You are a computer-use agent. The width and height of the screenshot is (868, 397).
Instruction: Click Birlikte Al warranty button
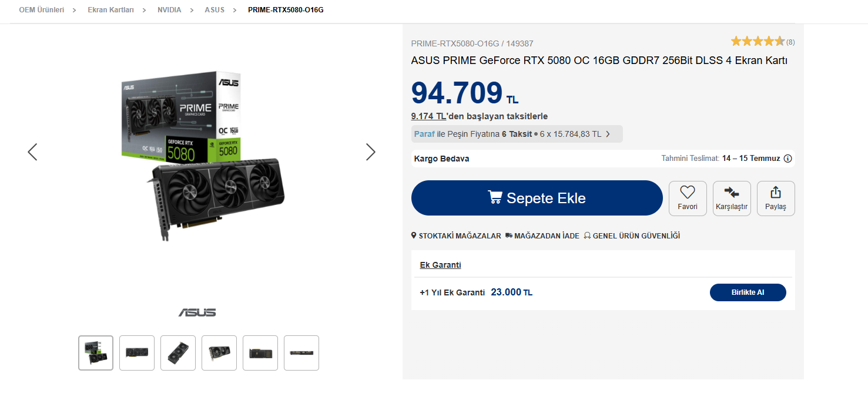(x=748, y=292)
